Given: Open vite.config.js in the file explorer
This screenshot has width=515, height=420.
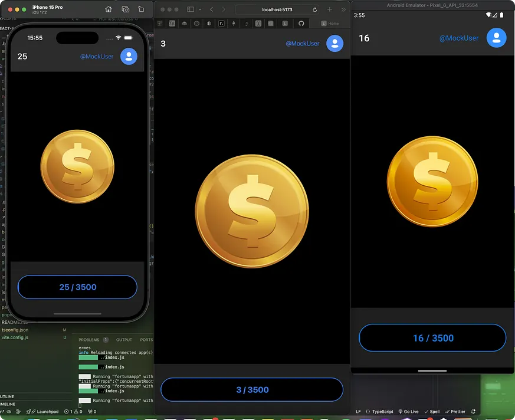Looking at the screenshot, I should (15, 337).
